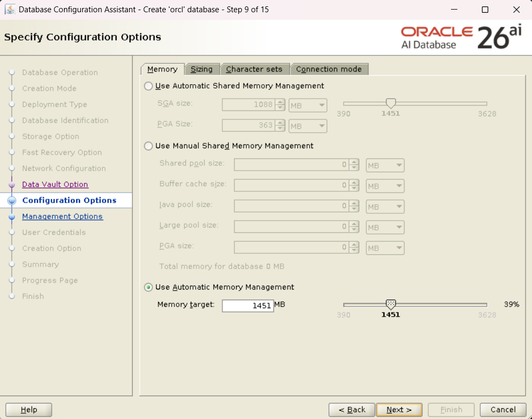Open the PGA Size MB unit dropdown
532x419 pixels.
[308, 126]
